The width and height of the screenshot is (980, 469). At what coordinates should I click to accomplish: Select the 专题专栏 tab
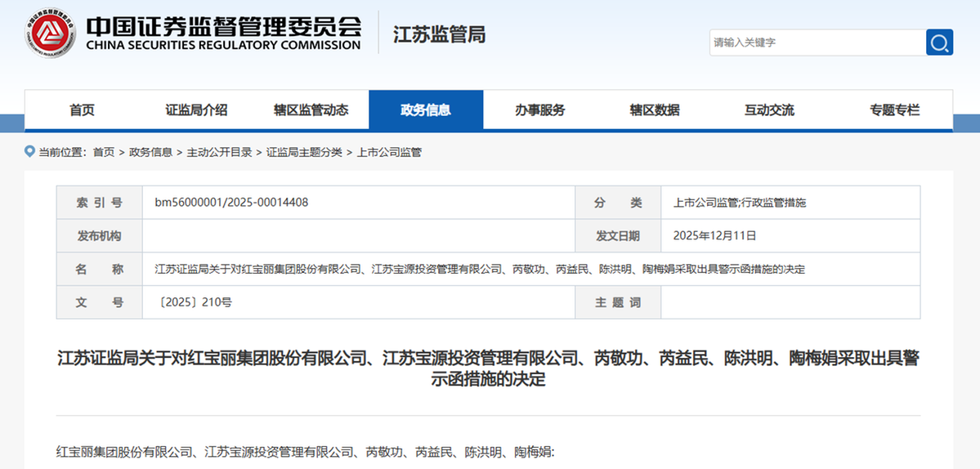click(x=894, y=110)
